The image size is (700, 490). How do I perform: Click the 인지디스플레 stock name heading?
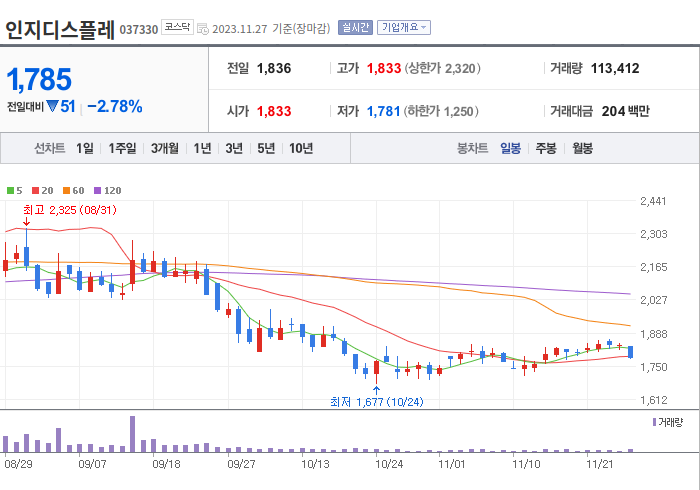60,29
